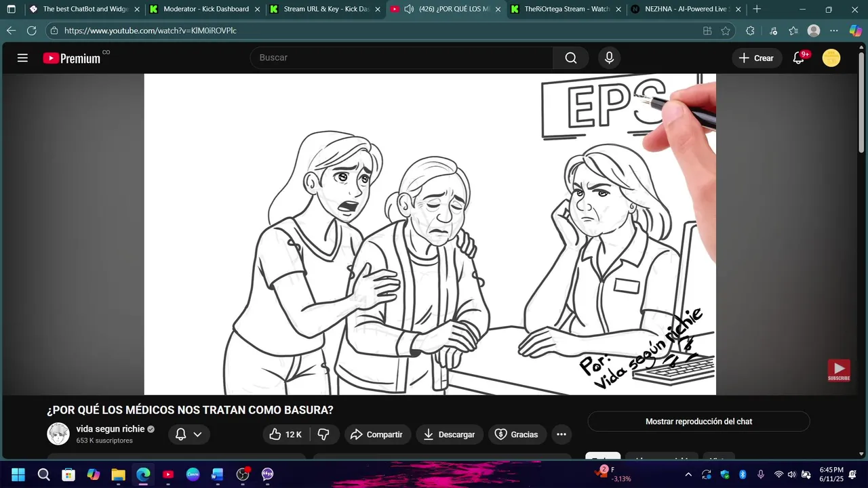Switch to TheRiOrtega Stream tab
Viewport: 868px width, 488px height.
[x=566, y=9]
